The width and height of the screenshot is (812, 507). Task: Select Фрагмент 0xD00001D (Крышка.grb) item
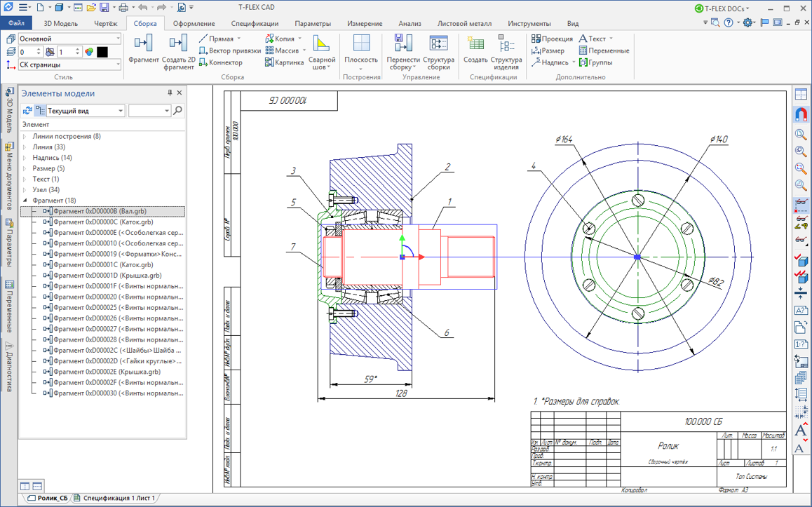click(107, 276)
